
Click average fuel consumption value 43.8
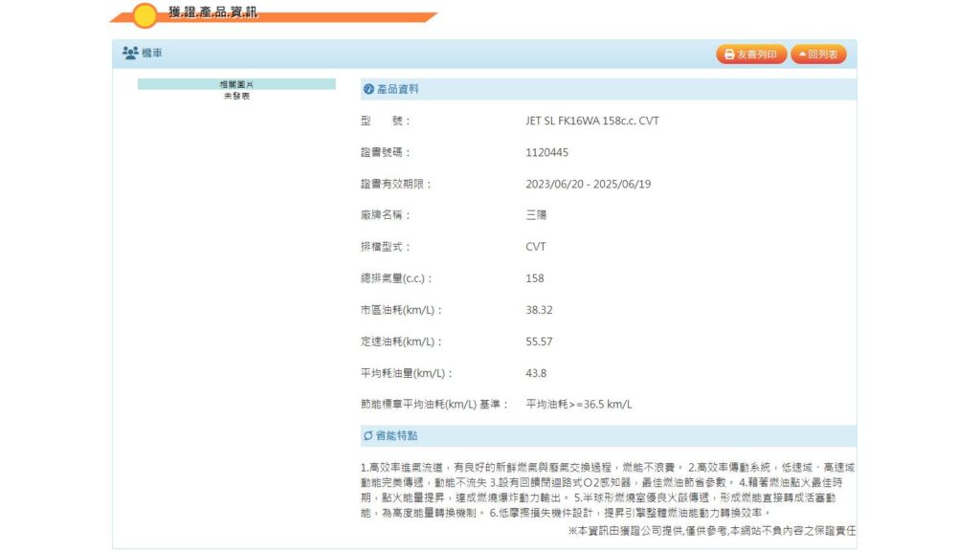[536, 374]
